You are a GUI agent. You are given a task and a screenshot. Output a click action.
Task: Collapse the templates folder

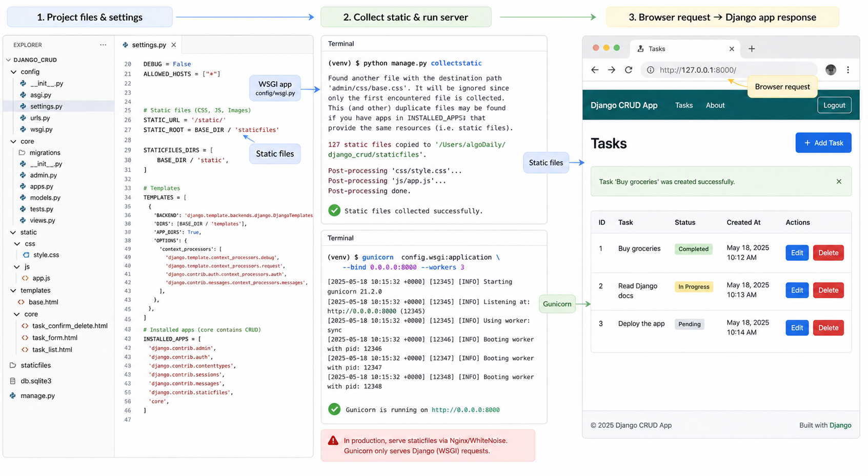pyautogui.click(x=35, y=291)
